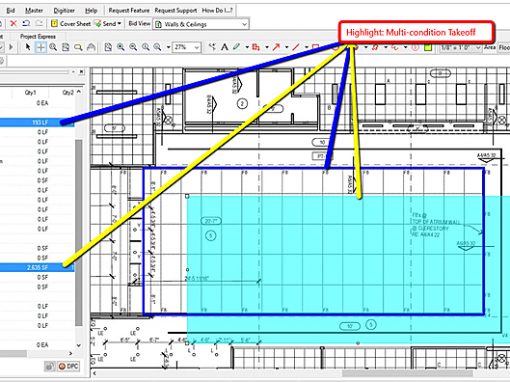
Task: Select the 2,635 SF condition row
Action: click(x=37, y=267)
